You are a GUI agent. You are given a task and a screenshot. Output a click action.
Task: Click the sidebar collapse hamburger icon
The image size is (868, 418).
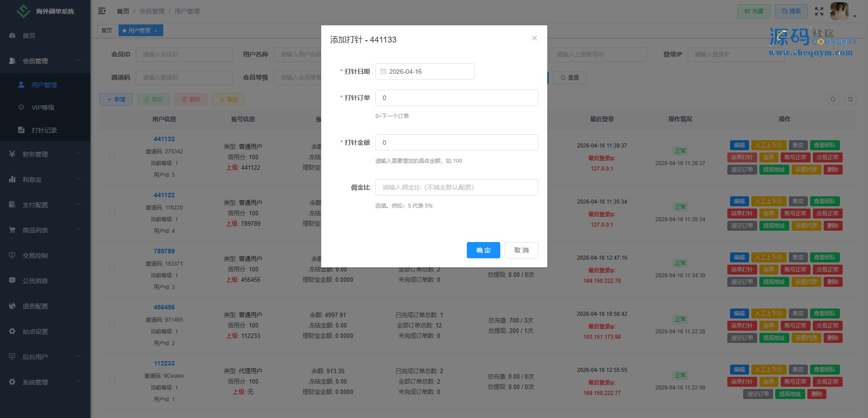point(102,11)
